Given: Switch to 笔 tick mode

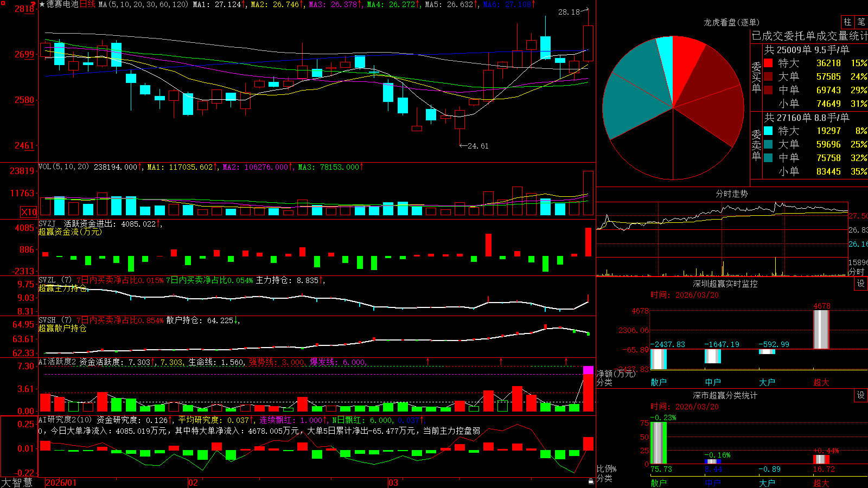Looking at the screenshot, I should tap(861, 22).
